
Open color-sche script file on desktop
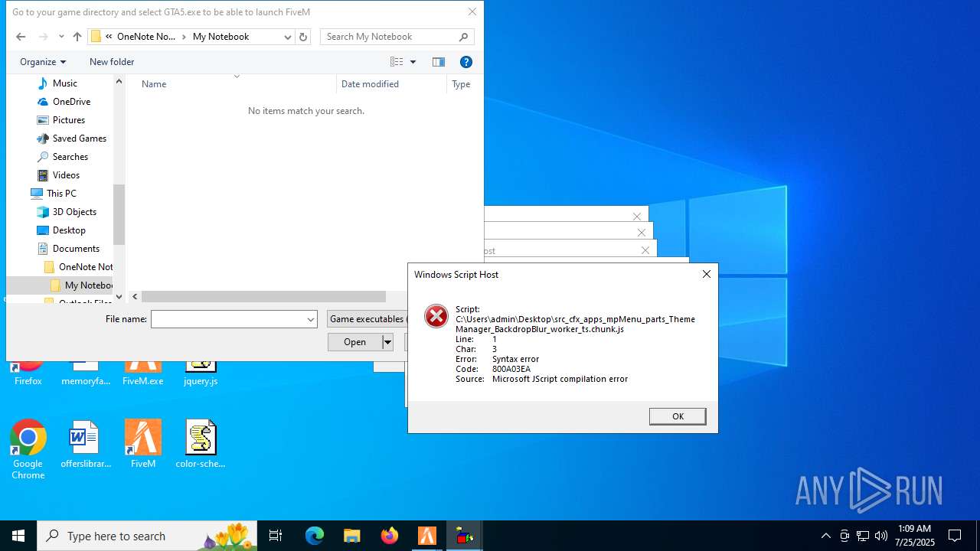(x=201, y=445)
